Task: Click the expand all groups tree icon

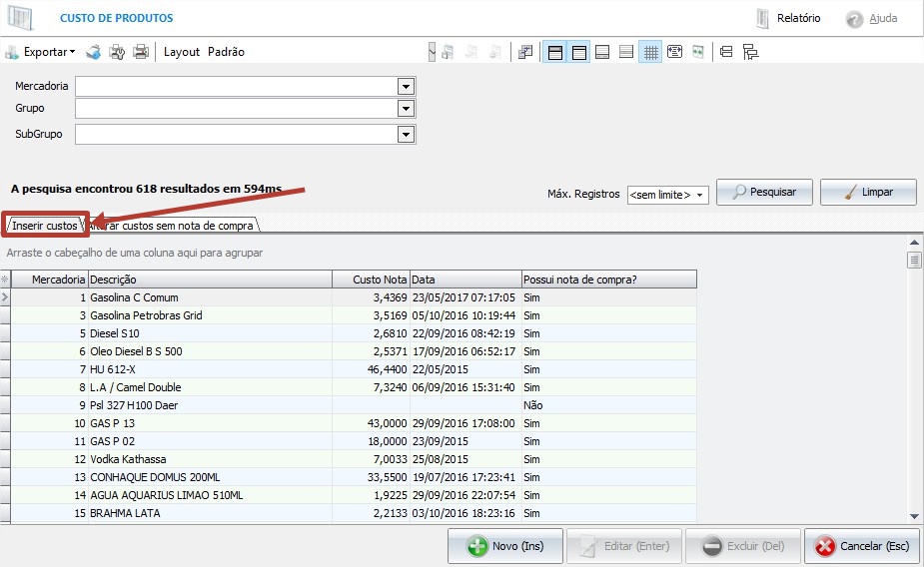Action: coord(750,52)
